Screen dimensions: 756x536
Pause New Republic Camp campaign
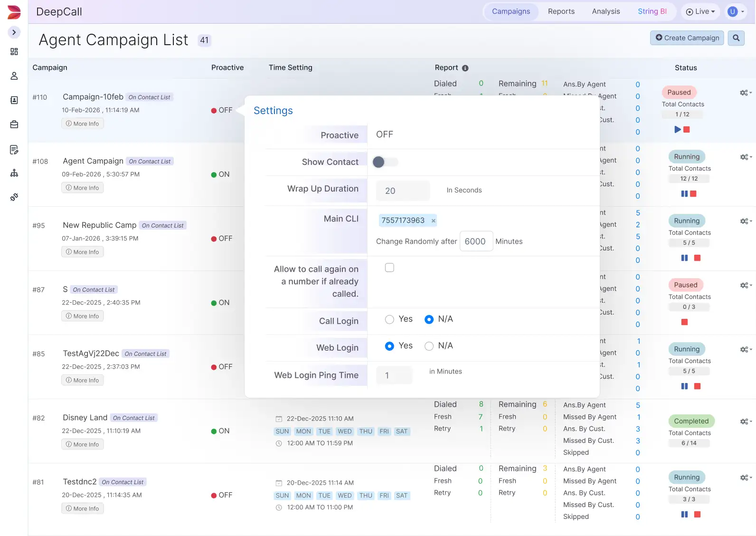click(684, 258)
